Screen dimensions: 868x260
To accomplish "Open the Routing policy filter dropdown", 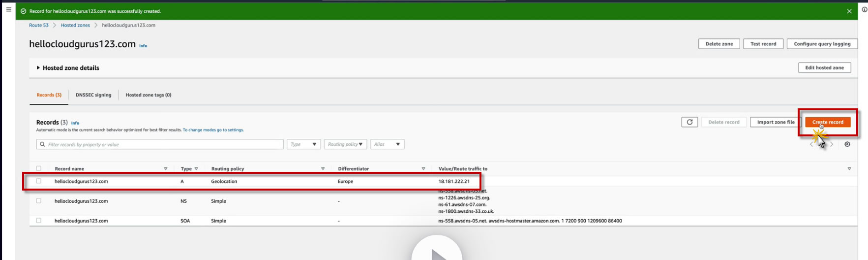I will click(x=345, y=144).
